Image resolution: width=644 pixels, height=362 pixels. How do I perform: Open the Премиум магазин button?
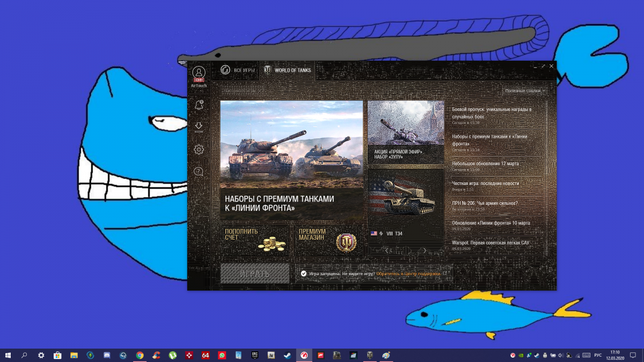click(x=329, y=240)
